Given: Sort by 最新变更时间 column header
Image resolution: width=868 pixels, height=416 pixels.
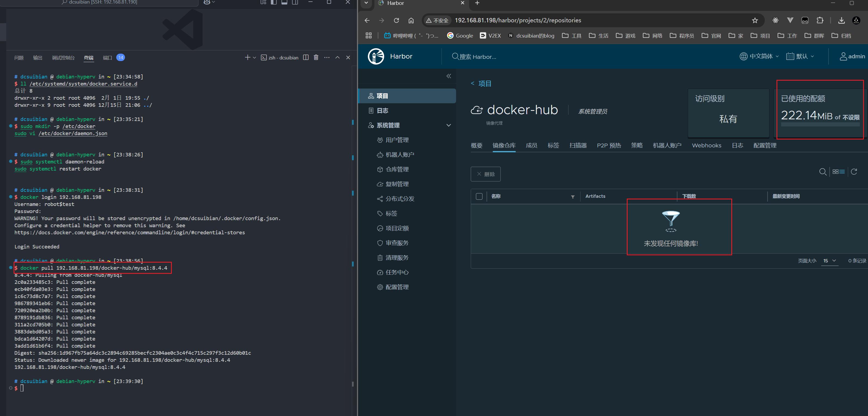Looking at the screenshot, I should (x=786, y=196).
